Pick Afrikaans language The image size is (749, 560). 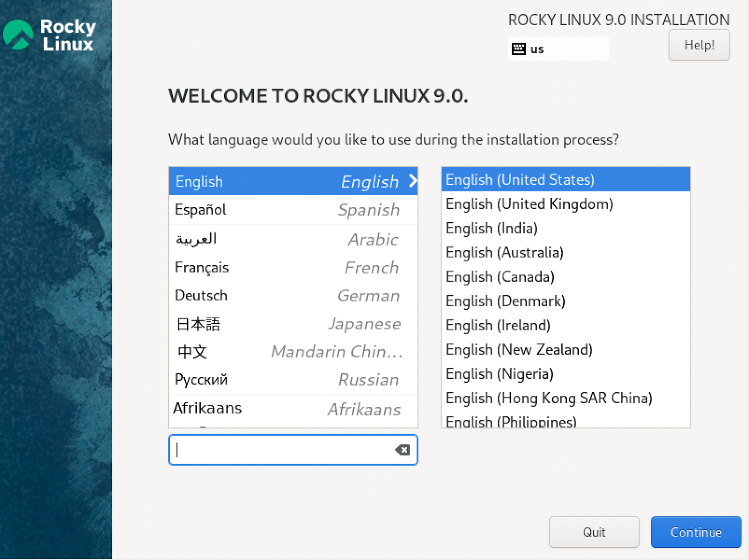click(x=293, y=409)
